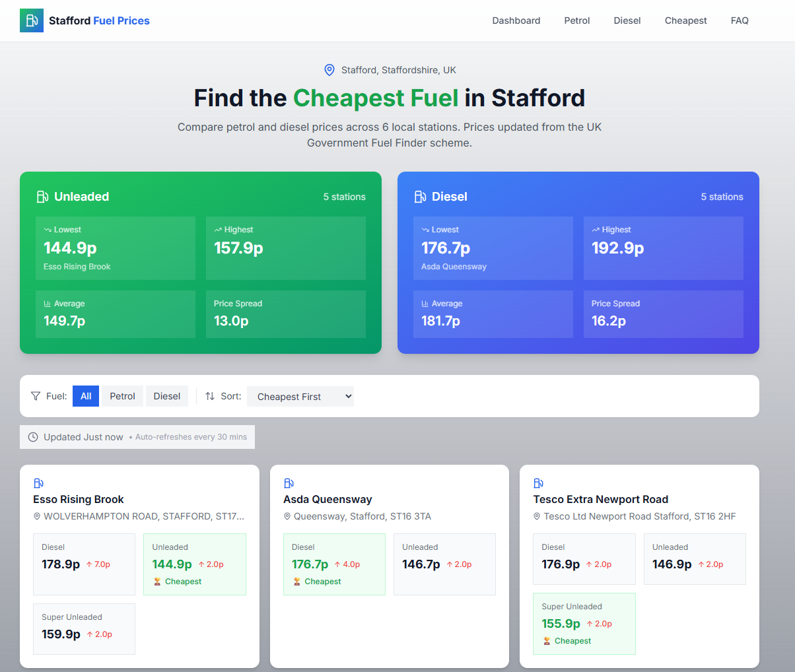Click the Stafford Fuel Prices site title
Image resolution: width=795 pixels, height=672 pixels.
click(99, 20)
